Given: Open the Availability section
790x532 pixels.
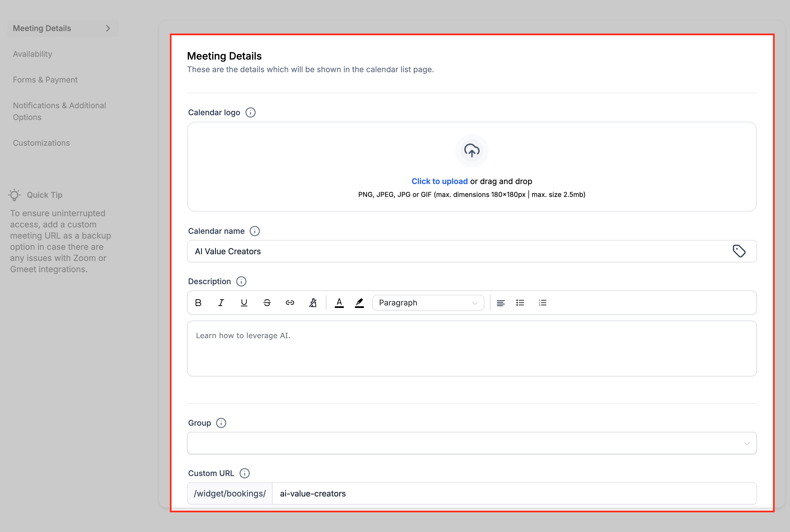Looking at the screenshot, I should click(32, 54).
